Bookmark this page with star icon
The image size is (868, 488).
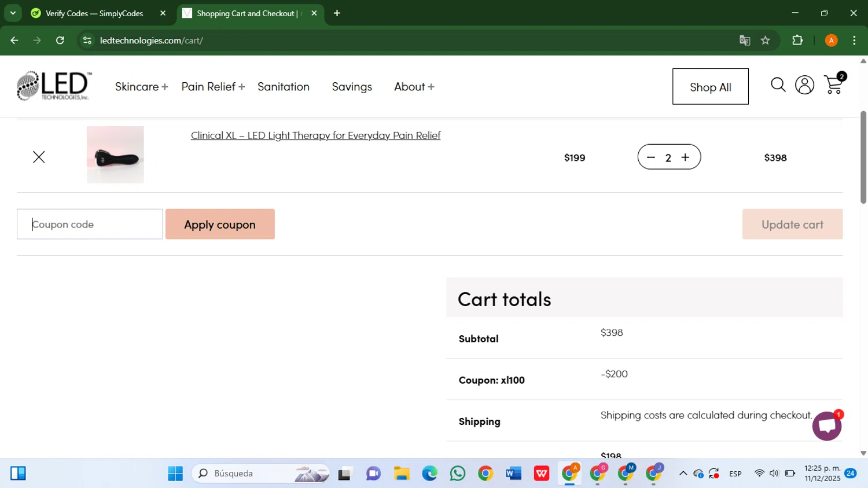tap(766, 41)
